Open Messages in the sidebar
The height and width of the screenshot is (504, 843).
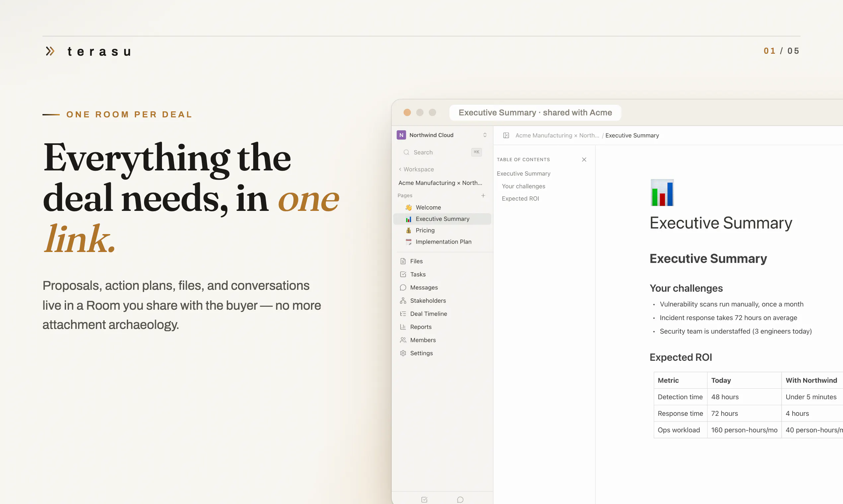pyautogui.click(x=442, y=288)
